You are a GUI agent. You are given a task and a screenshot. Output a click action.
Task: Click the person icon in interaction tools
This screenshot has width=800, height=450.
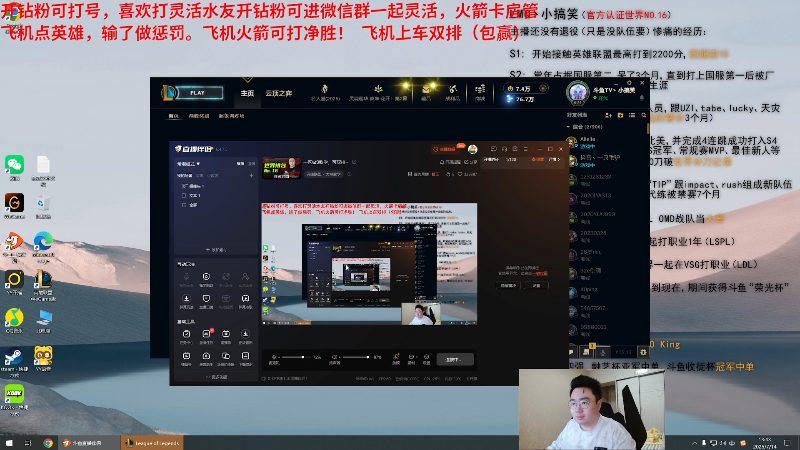click(245, 277)
